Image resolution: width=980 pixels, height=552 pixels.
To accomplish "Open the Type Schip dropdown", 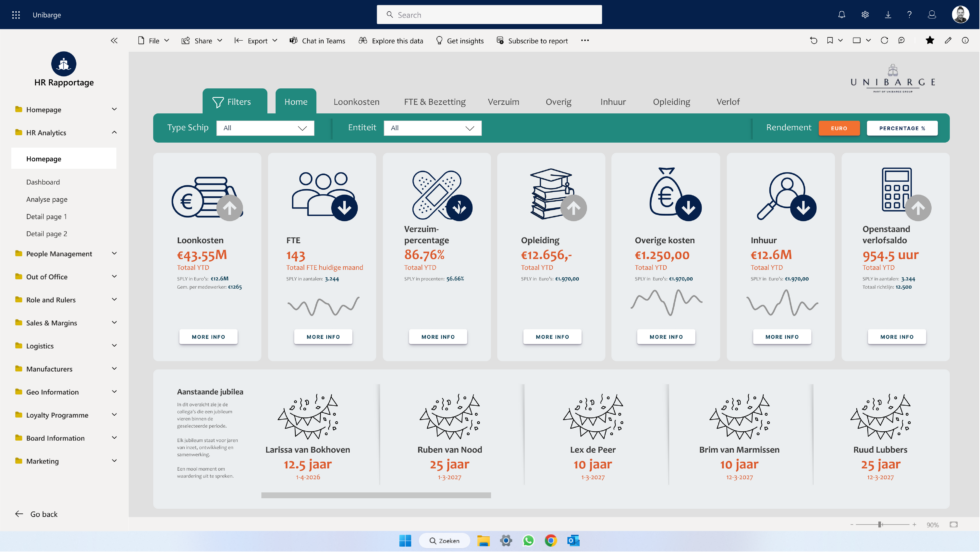I will pos(265,128).
